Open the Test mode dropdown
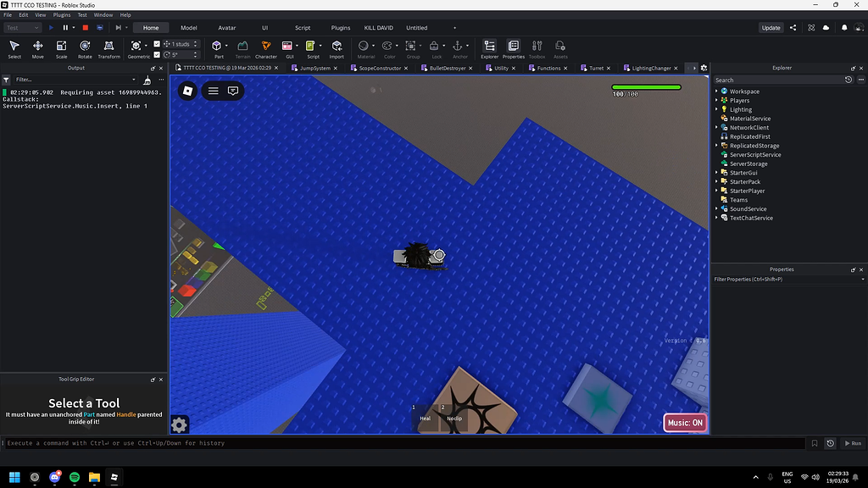The image size is (868, 488). point(23,28)
